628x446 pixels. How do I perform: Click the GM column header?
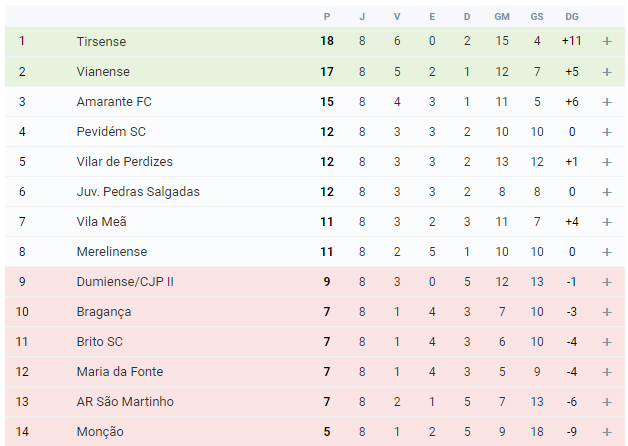pos(502,16)
